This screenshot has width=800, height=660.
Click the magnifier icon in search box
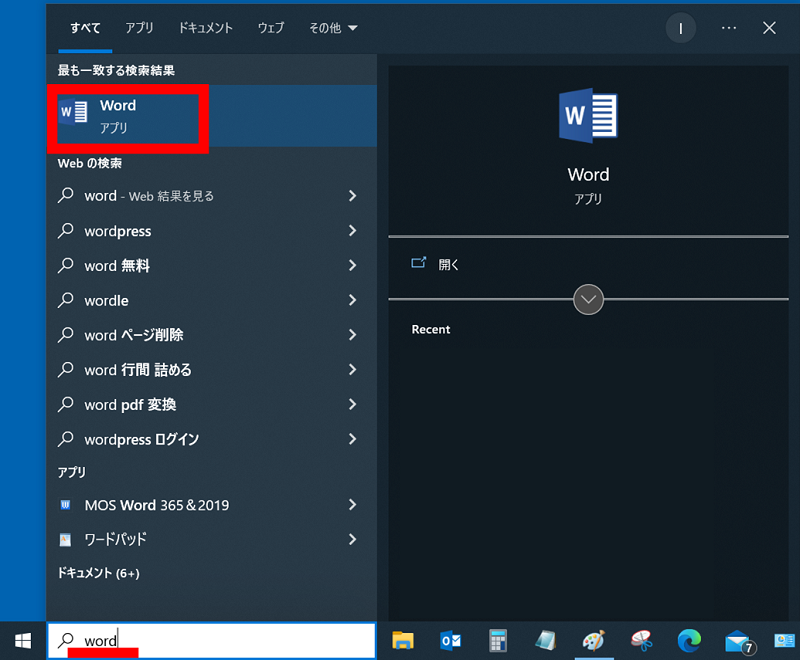[66, 640]
